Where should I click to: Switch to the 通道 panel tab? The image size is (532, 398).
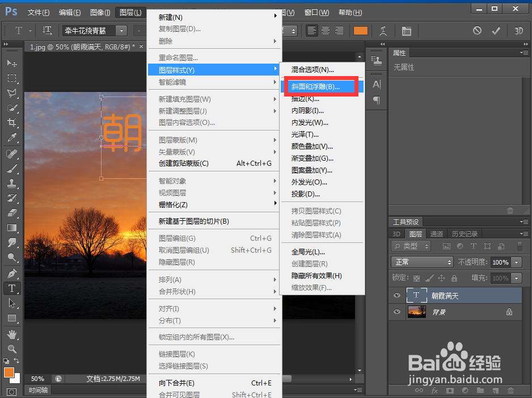tap(437, 233)
